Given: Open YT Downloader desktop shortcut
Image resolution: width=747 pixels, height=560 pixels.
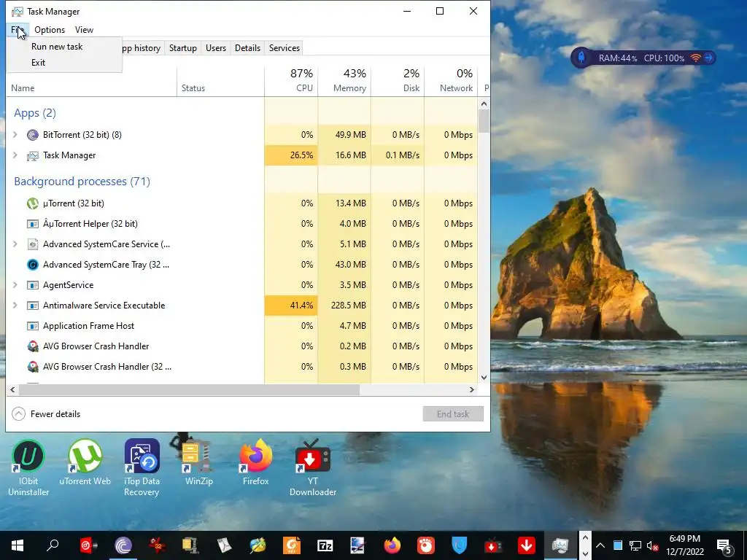Looking at the screenshot, I should click(x=312, y=467).
